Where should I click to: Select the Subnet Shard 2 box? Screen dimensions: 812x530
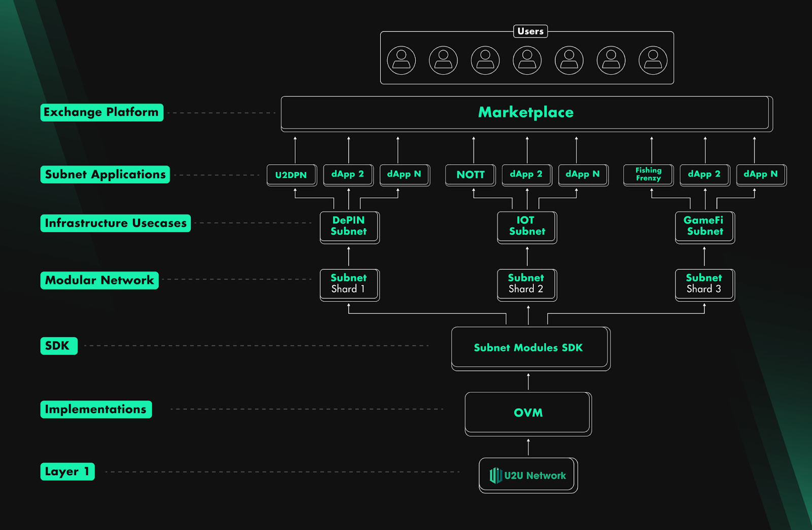526,284
